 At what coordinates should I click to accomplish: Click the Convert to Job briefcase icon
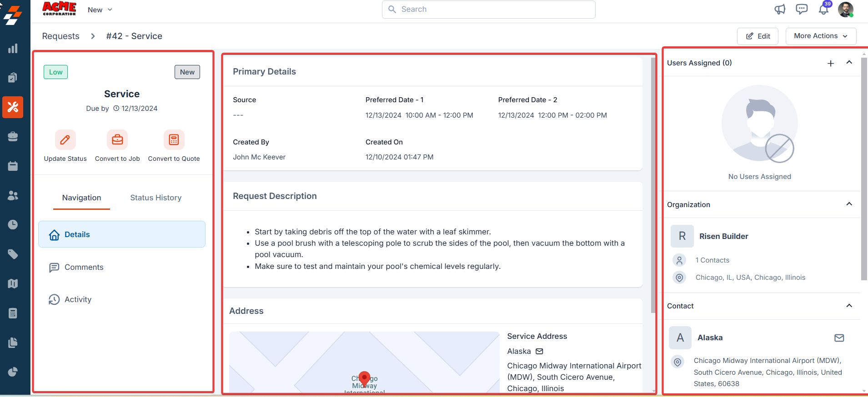[117, 139]
